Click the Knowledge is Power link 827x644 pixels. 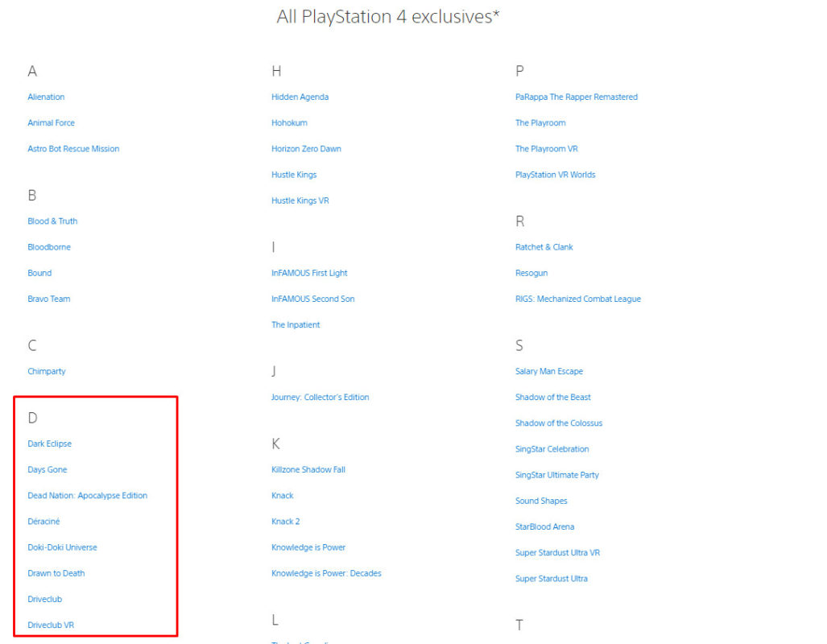308,547
